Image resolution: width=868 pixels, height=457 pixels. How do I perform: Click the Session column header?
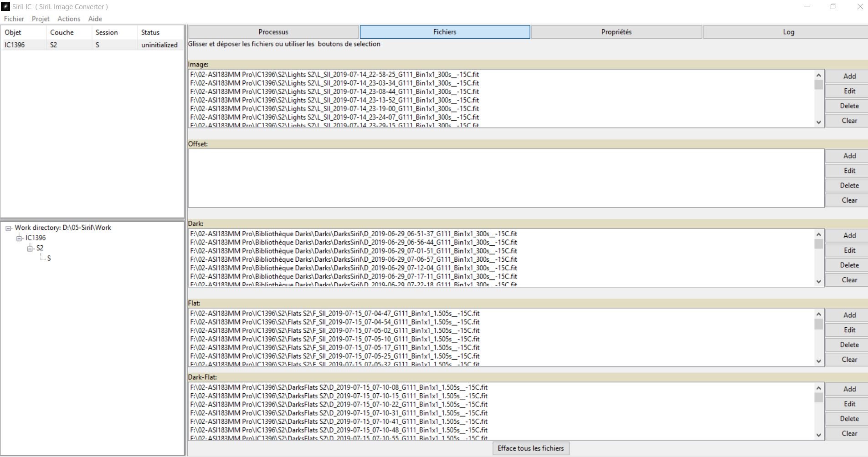[114, 32]
